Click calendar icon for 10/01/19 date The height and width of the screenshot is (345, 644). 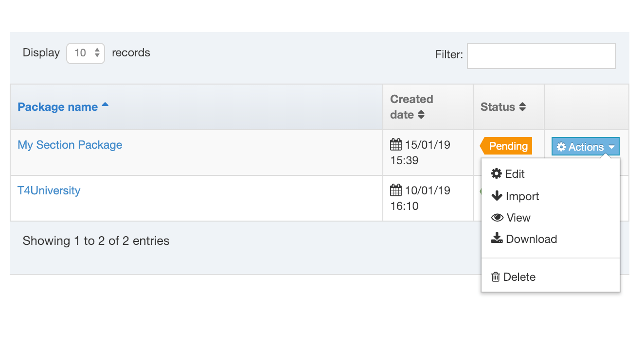396,190
